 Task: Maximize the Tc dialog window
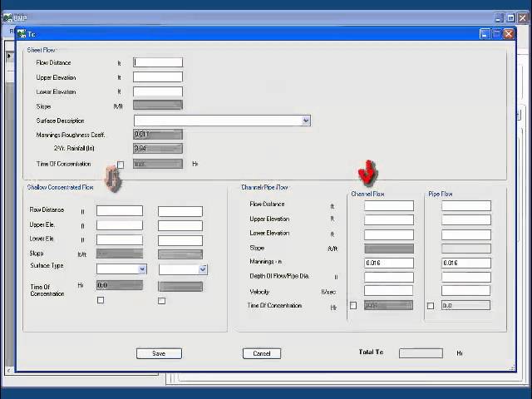[496, 34]
